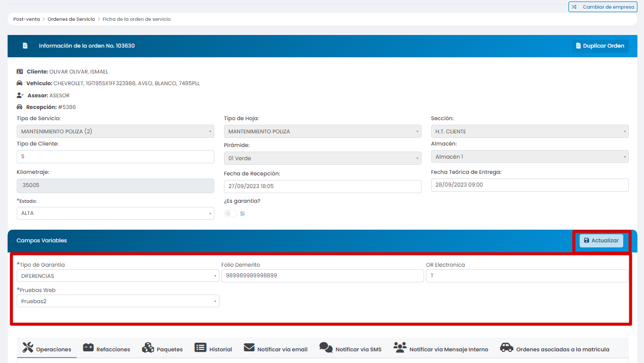The width and height of the screenshot is (644, 363).
Task: Switch to the Refacciones tab
Action: tap(106, 348)
